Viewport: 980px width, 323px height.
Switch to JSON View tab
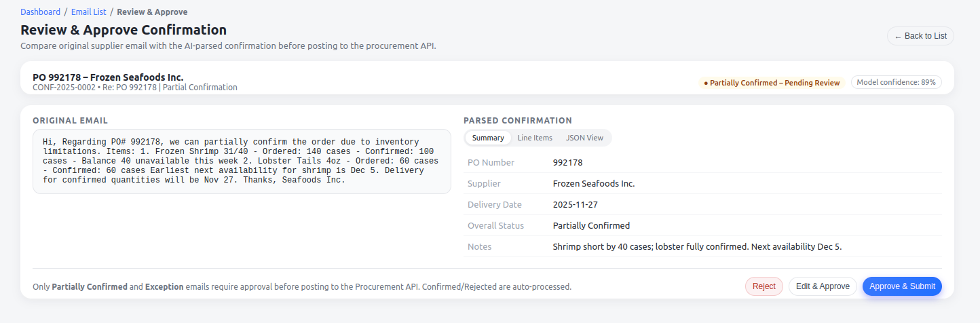pyautogui.click(x=584, y=138)
